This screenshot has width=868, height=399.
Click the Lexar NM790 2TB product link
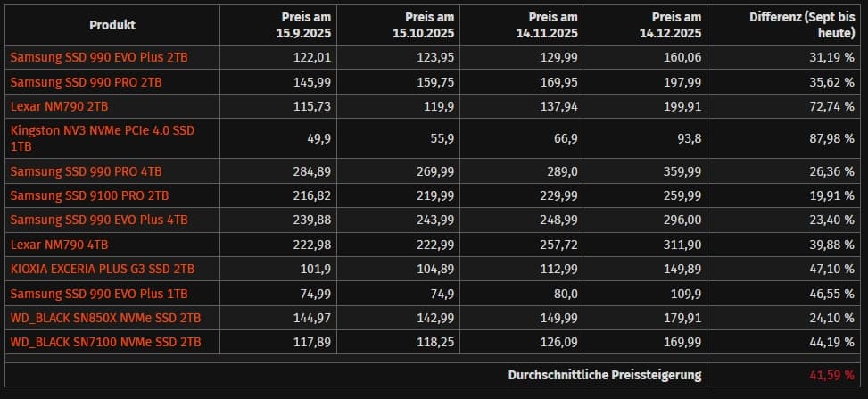(59, 106)
